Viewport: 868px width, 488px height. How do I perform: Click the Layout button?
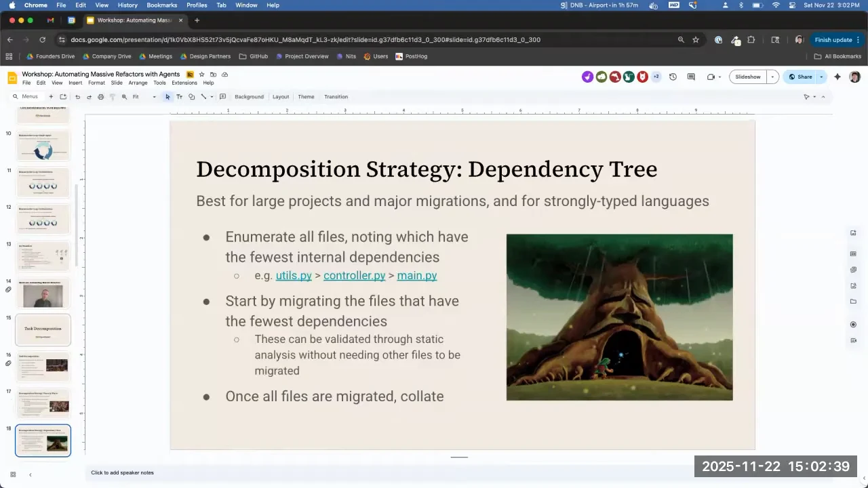[x=281, y=97]
